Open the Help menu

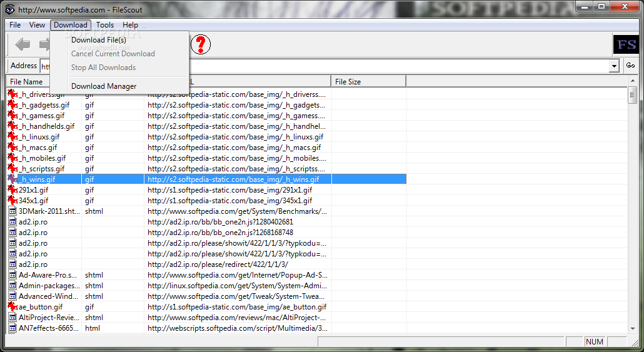click(x=130, y=25)
